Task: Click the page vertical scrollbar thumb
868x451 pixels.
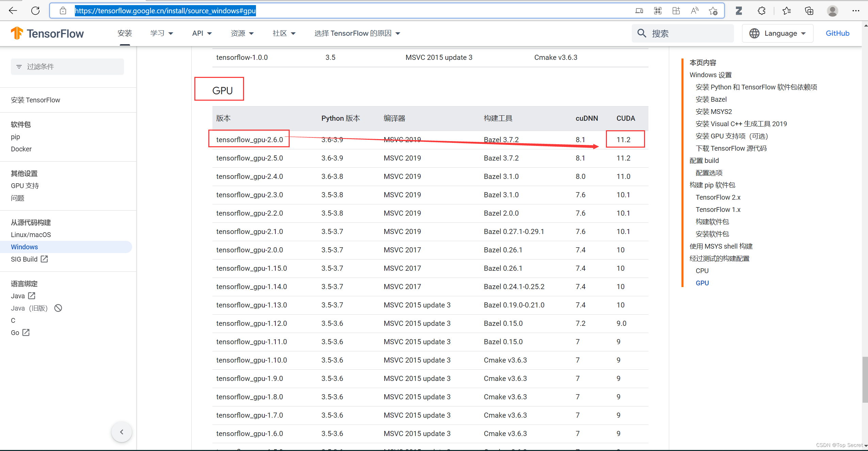Action: point(865,380)
